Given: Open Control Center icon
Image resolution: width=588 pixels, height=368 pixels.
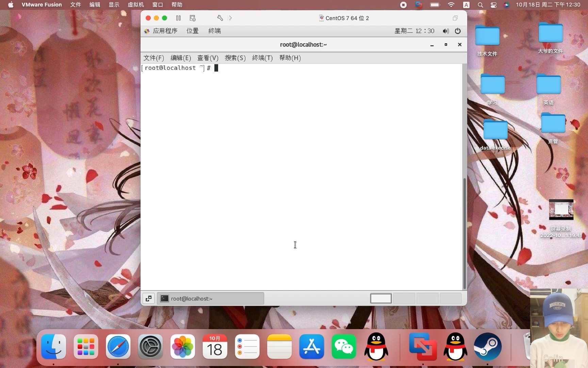Looking at the screenshot, I should (x=493, y=5).
